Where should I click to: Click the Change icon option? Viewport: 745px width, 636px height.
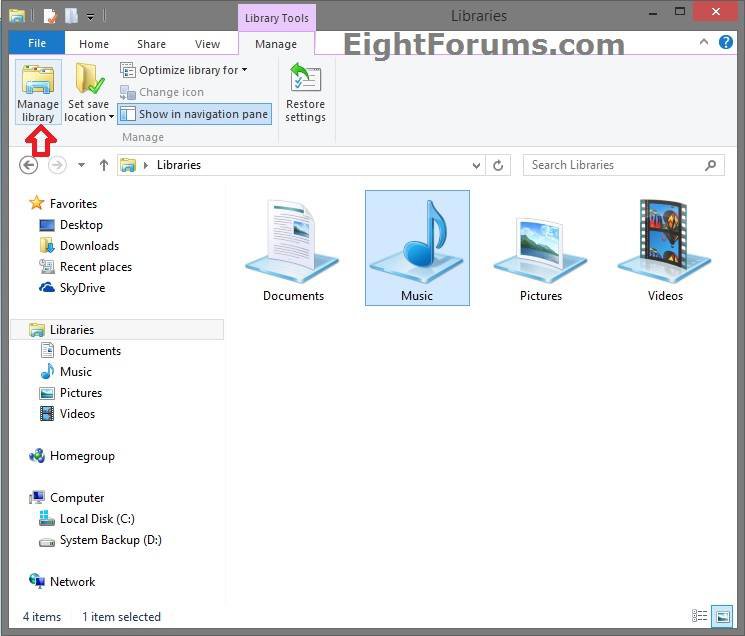coord(162,92)
